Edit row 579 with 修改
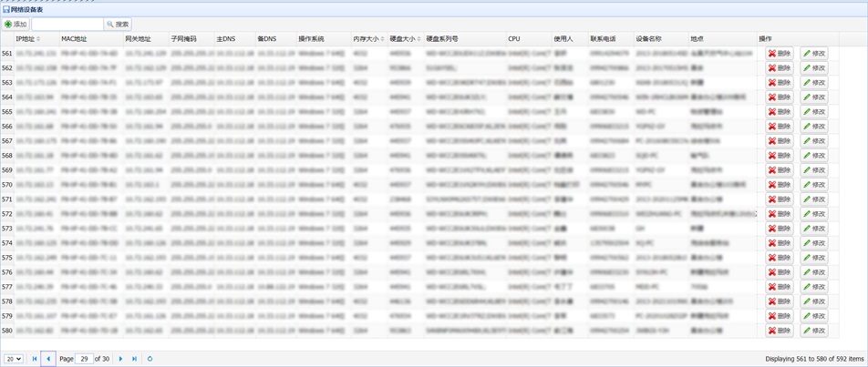This screenshot has height=367, width=868. coord(814,316)
